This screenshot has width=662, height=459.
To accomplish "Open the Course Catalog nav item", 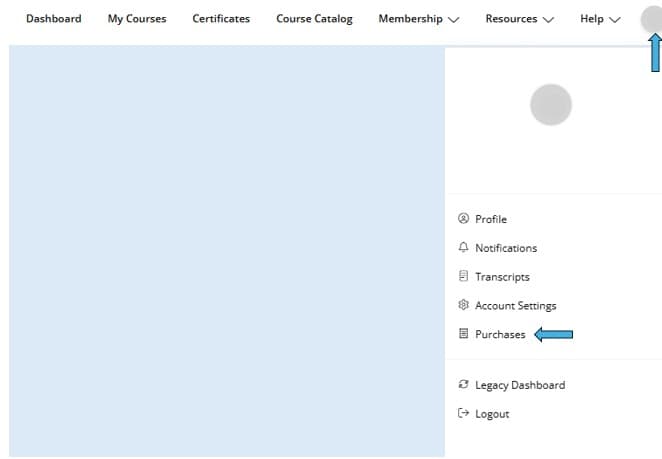I will tap(314, 19).
